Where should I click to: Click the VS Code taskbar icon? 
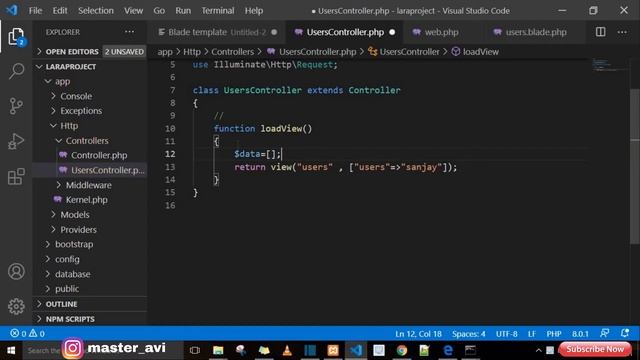click(356, 350)
